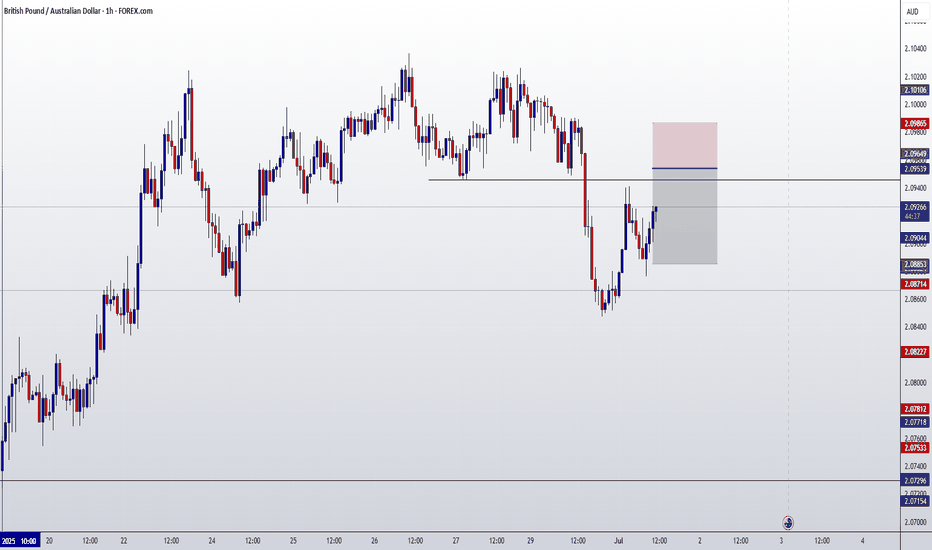Click the Jul label on the time axis

[x=618, y=541]
